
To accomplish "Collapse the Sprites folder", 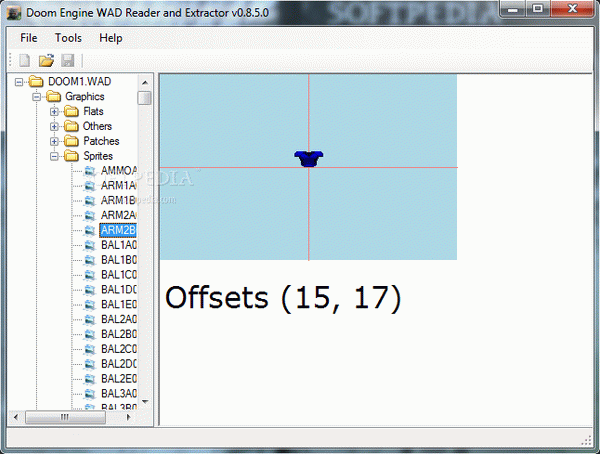I will pyautogui.click(x=54, y=156).
